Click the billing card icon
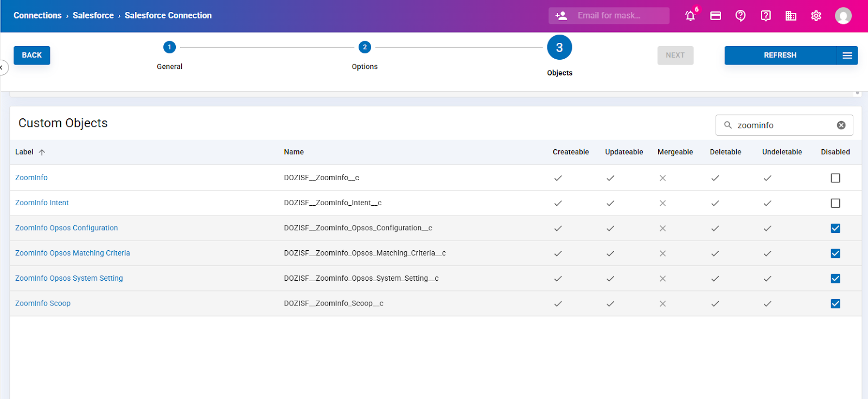868x399 pixels. [x=716, y=16]
